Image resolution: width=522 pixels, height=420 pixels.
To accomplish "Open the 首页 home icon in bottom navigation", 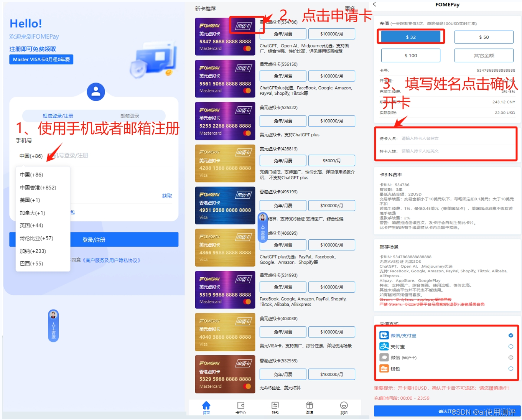I will coord(206,407).
